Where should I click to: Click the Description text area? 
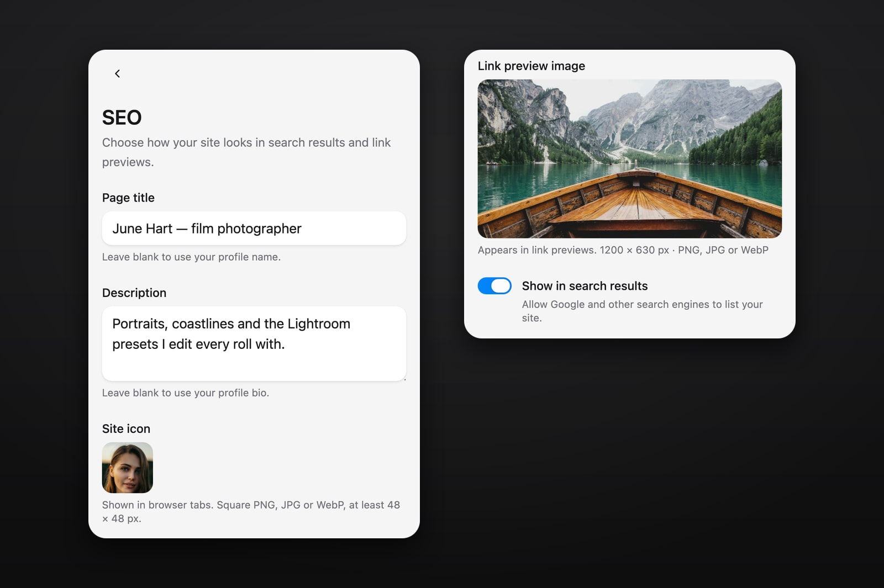pos(254,343)
